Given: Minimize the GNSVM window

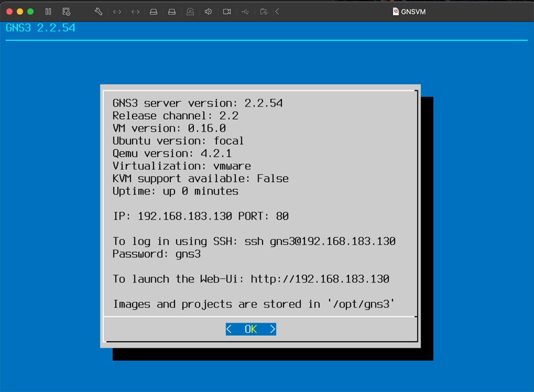Looking at the screenshot, I should [x=20, y=12].
